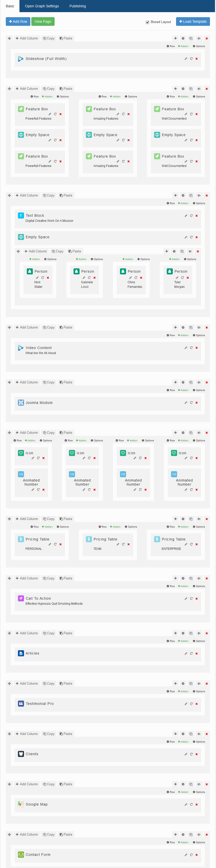
Task: Edit the Nick Slater Person addon
Action: [x=37, y=278]
